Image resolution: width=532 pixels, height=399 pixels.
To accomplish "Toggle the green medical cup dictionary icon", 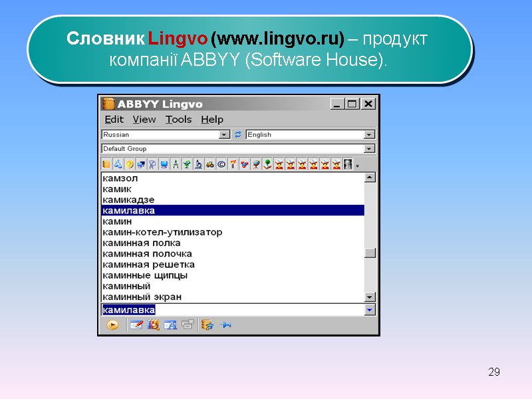I will [x=187, y=164].
